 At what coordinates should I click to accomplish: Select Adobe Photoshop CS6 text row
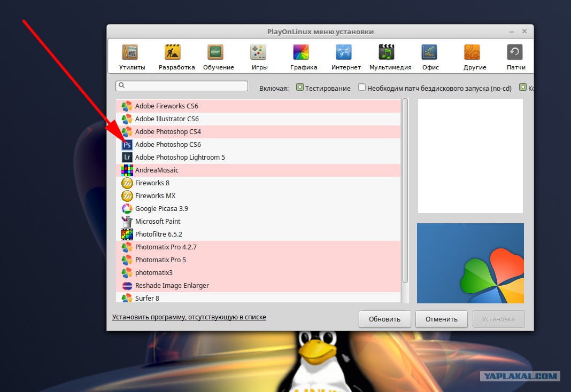pyautogui.click(x=258, y=145)
